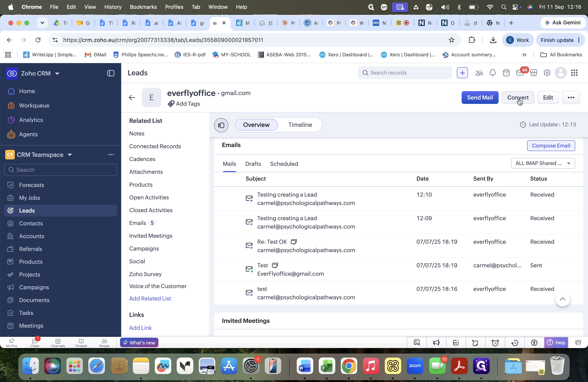The width and height of the screenshot is (588, 382).
Task: Open Chats in bottom bar
Action: click(x=35, y=343)
